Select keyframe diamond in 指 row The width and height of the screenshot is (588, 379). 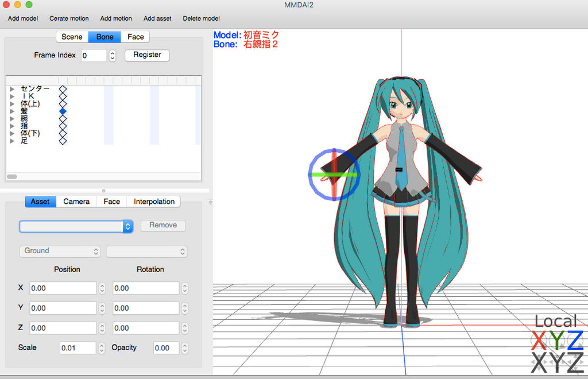pos(63,126)
